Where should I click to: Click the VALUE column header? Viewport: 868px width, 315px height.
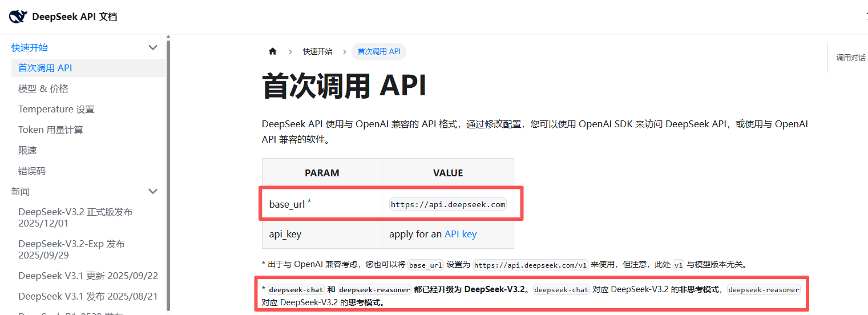pyautogui.click(x=448, y=173)
